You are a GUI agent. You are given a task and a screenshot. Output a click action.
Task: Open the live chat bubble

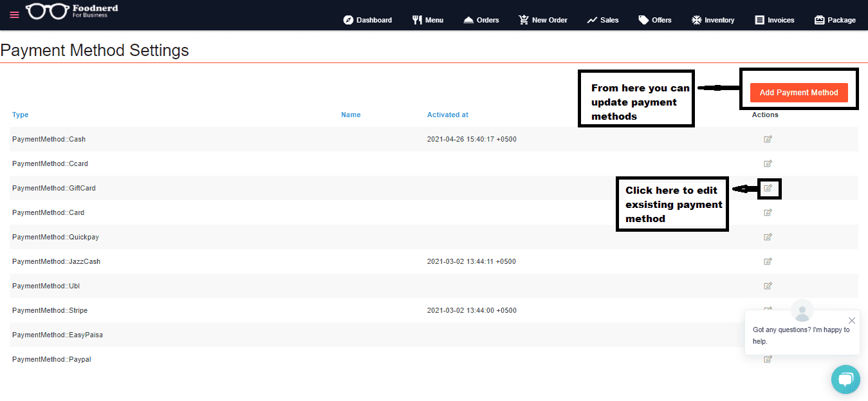[x=845, y=379]
